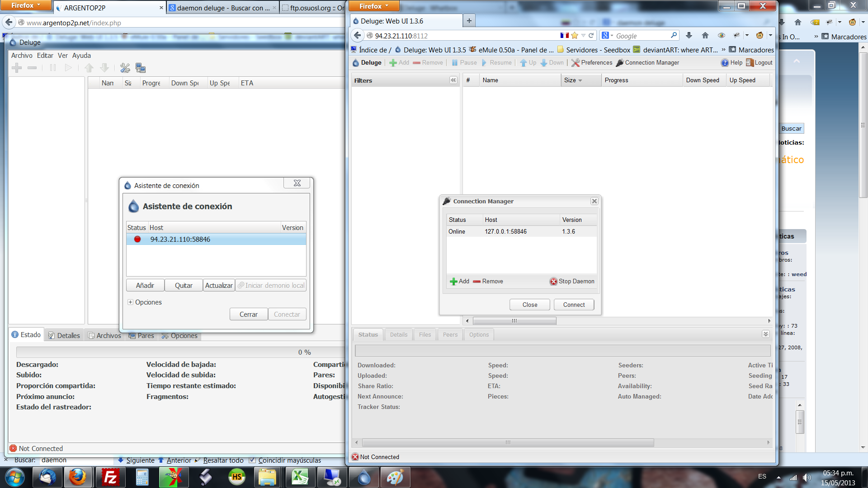
Task: Select host 127.0.0.1:58846 row
Action: click(522, 231)
